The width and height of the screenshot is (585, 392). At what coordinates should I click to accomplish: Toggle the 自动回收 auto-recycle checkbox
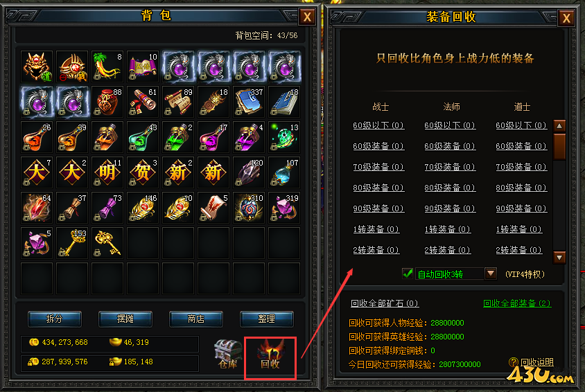point(408,274)
